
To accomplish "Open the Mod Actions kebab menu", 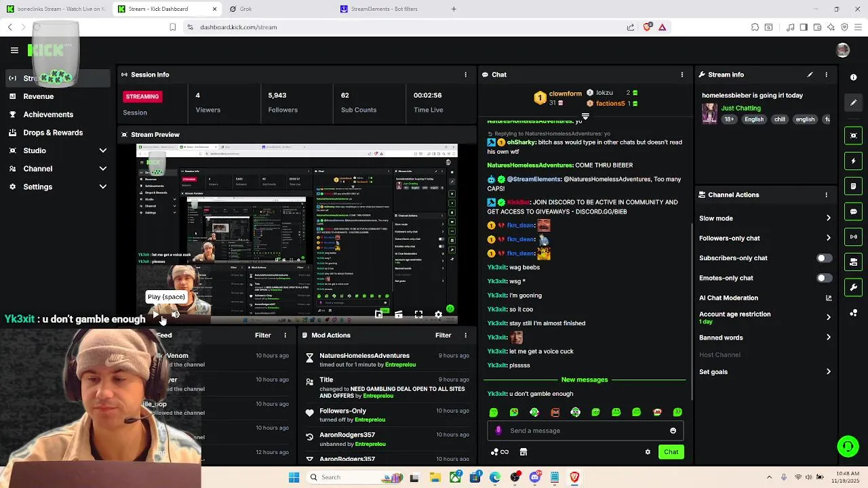I will pos(465,335).
